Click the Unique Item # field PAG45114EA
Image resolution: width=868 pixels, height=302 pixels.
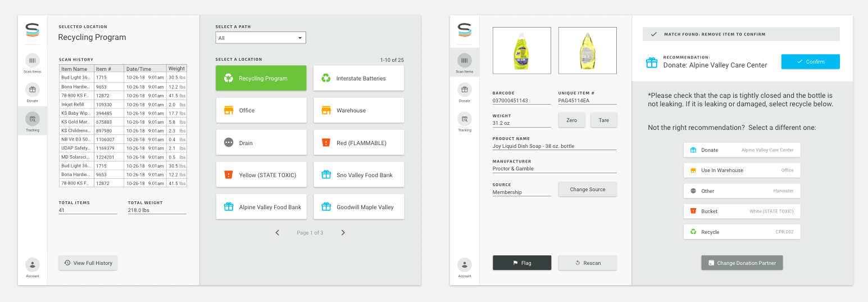point(588,101)
